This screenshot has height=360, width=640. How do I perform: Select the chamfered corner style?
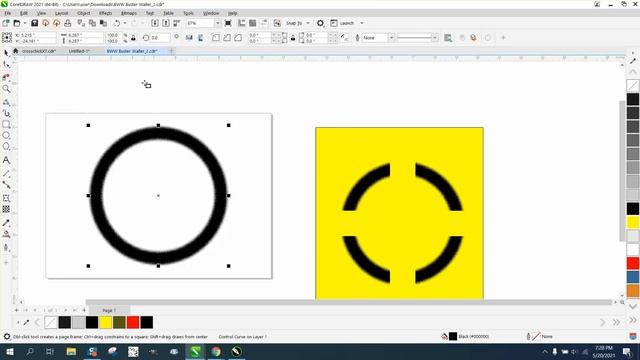[x=238, y=38]
